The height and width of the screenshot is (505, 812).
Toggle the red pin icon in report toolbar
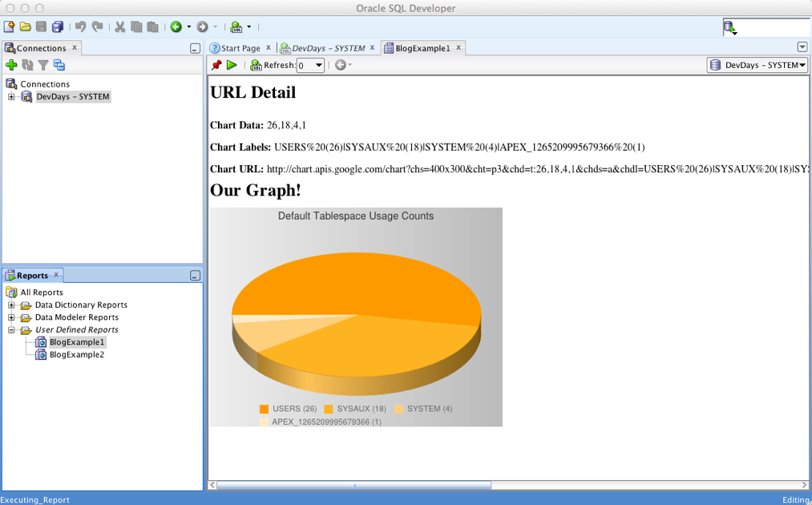(216, 65)
